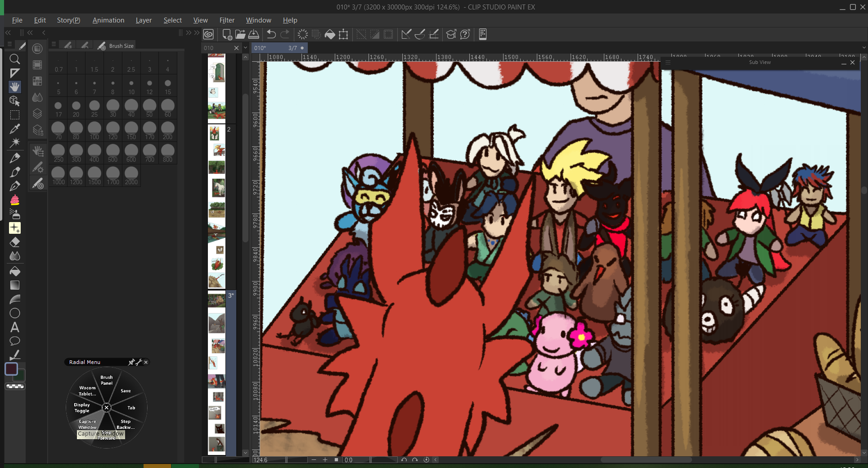
Task: Select the Gradient tool
Action: 15,285
